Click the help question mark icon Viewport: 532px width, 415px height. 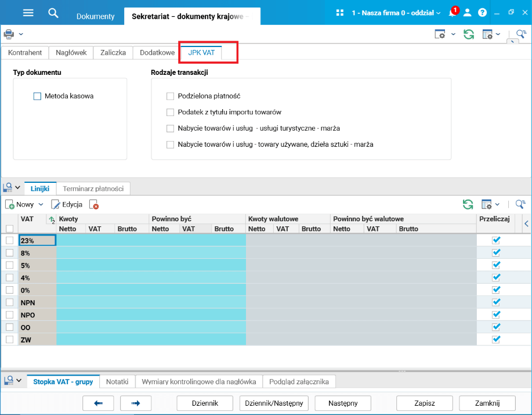482,13
